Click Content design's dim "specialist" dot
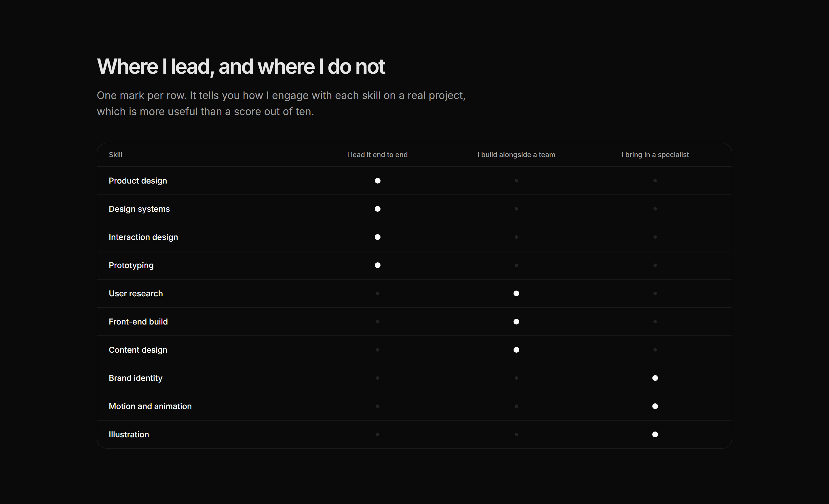Image resolution: width=829 pixels, height=504 pixels. tap(655, 350)
